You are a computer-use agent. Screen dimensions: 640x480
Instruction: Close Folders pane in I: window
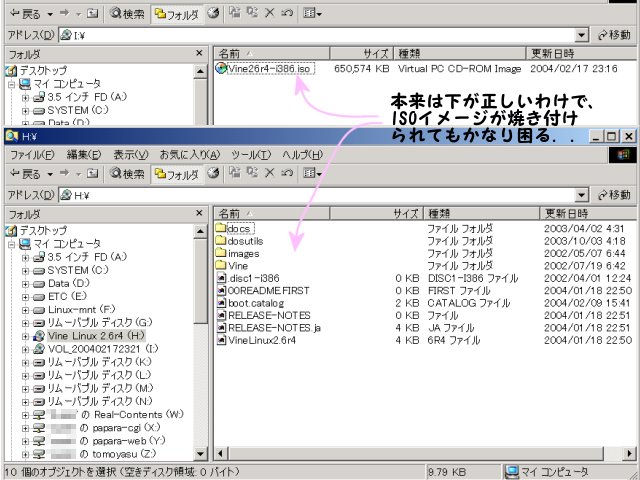point(199,53)
